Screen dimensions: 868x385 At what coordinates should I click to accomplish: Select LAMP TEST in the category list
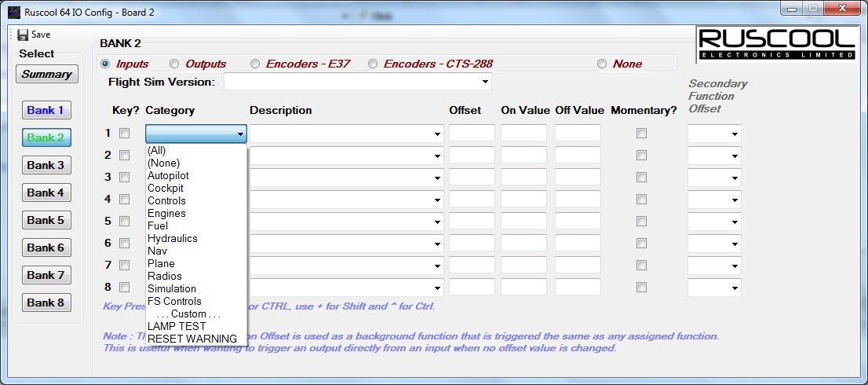click(x=196, y=326)
